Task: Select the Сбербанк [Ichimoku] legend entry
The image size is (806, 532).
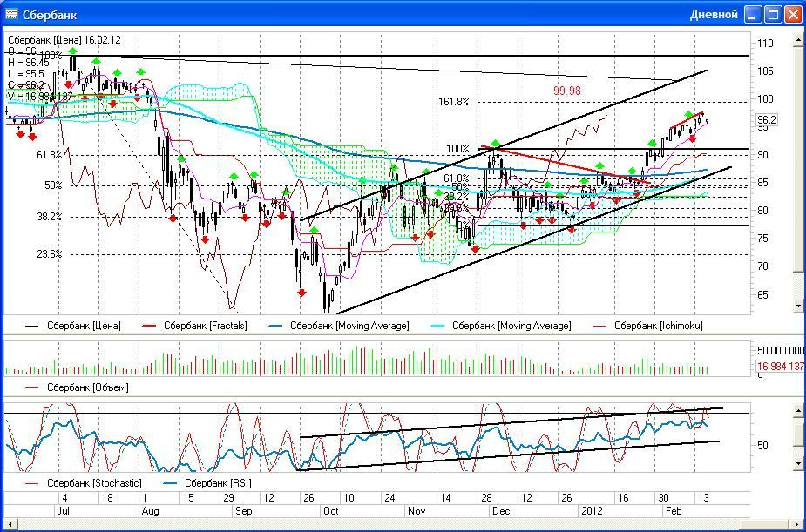Action: pos(658,326)
